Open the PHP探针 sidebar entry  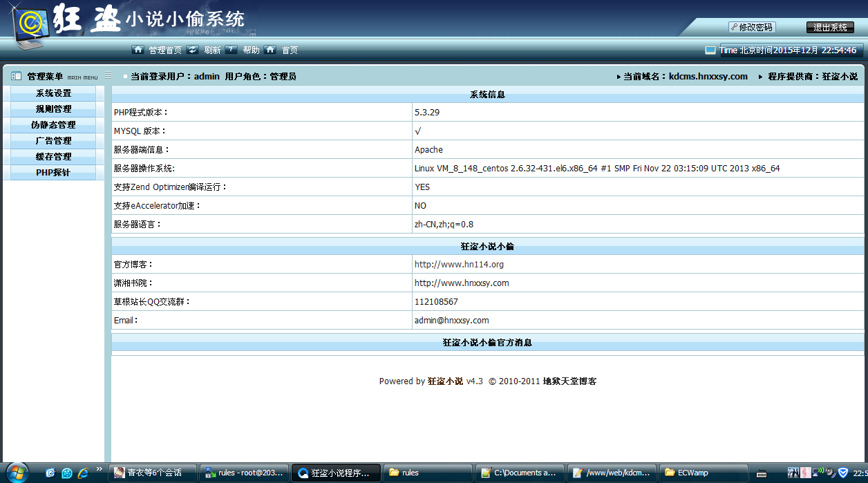(x=53, y=171)
